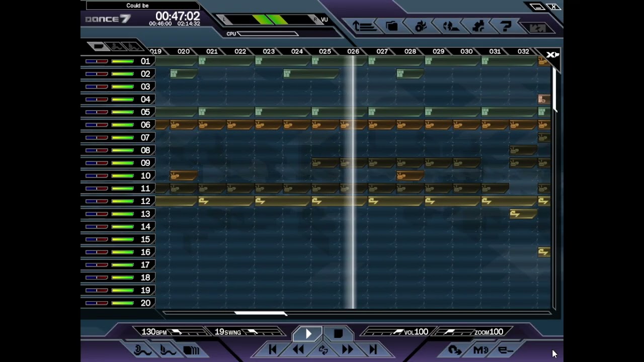The width and height of the screenshot is (644, 362).
Task: Stop playback with the Stop button
Action: (x=338, y=334)
